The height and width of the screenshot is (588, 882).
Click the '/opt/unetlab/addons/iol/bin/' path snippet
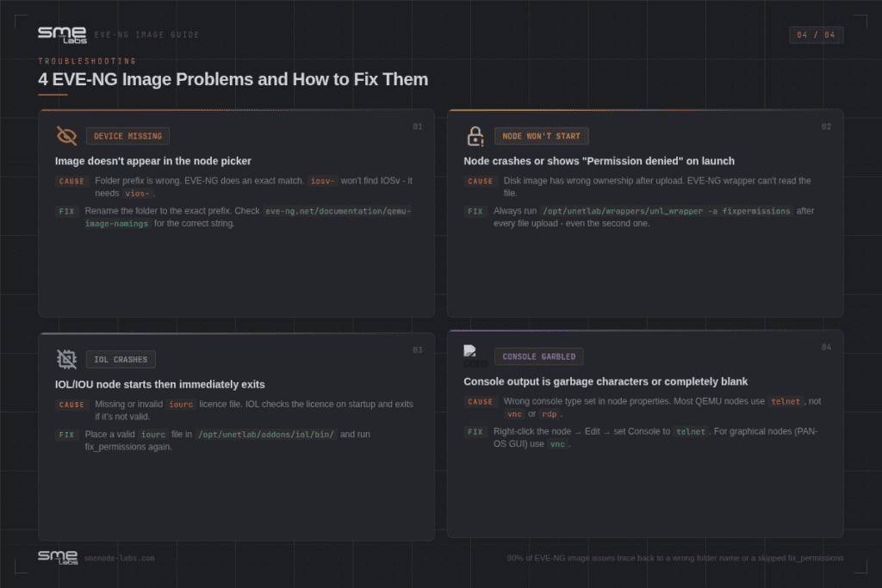(265, 435)
